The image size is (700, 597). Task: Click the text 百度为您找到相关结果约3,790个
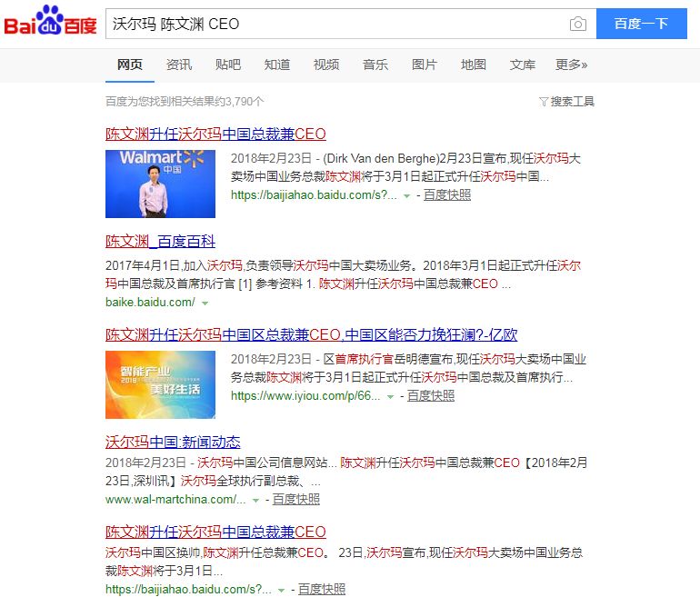coord(185,102)
